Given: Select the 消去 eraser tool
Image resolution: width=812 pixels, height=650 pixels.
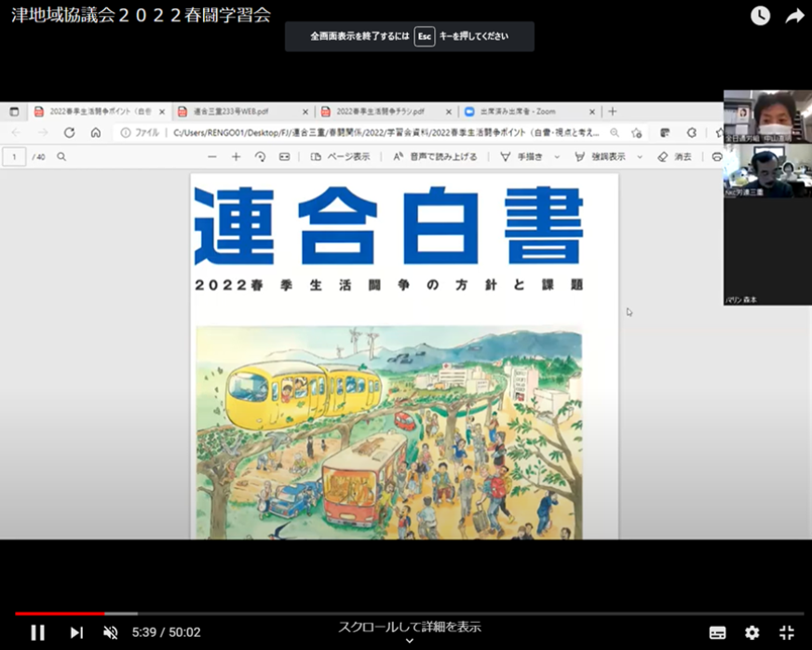Looking at the screenshot, I should (x=674, y=156).
